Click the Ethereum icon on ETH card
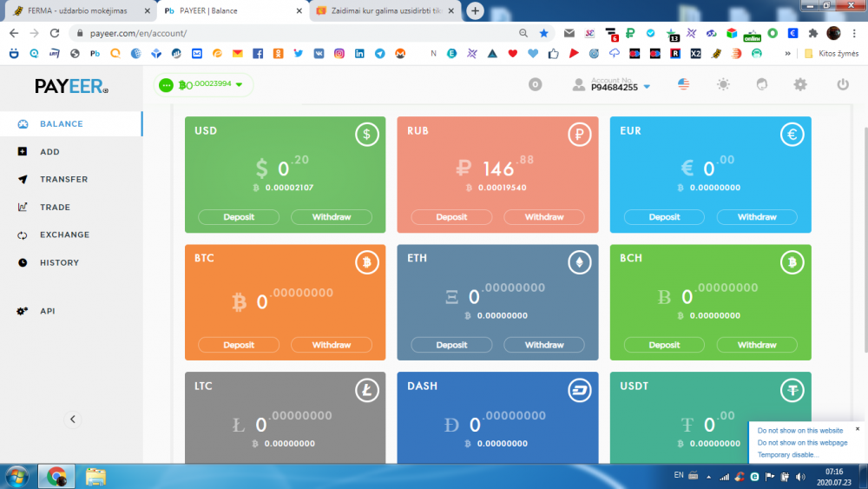This screenshot has width=868, height=489. [579, 262]
